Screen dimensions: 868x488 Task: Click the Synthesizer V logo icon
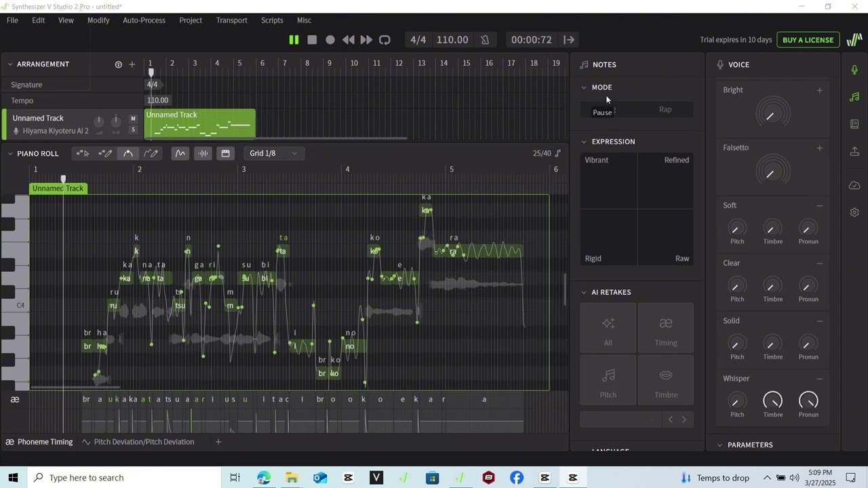[854, 40]
